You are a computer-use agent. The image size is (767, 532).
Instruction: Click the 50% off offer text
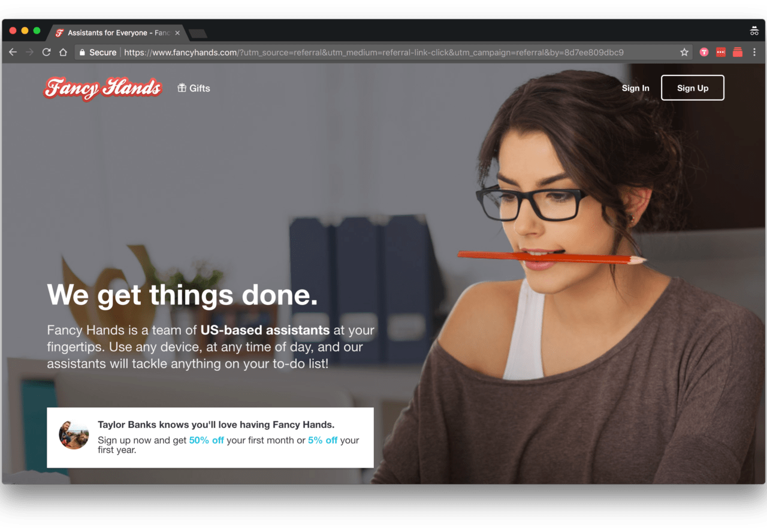coord(207,440)
